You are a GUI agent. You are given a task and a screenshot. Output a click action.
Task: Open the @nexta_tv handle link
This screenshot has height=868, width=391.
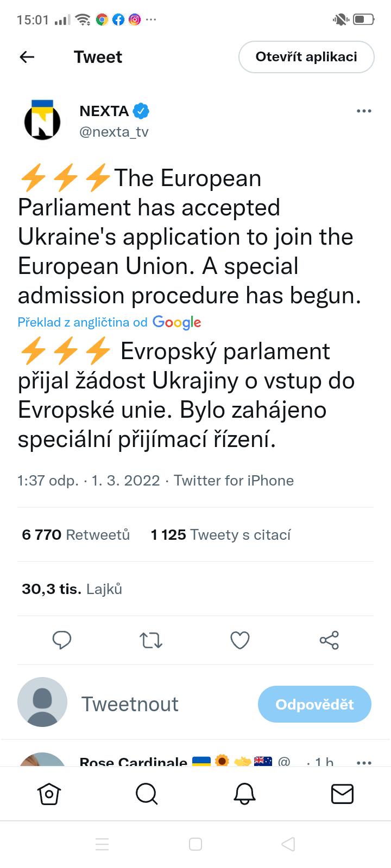pyautogui.click(x=114, y=132)
